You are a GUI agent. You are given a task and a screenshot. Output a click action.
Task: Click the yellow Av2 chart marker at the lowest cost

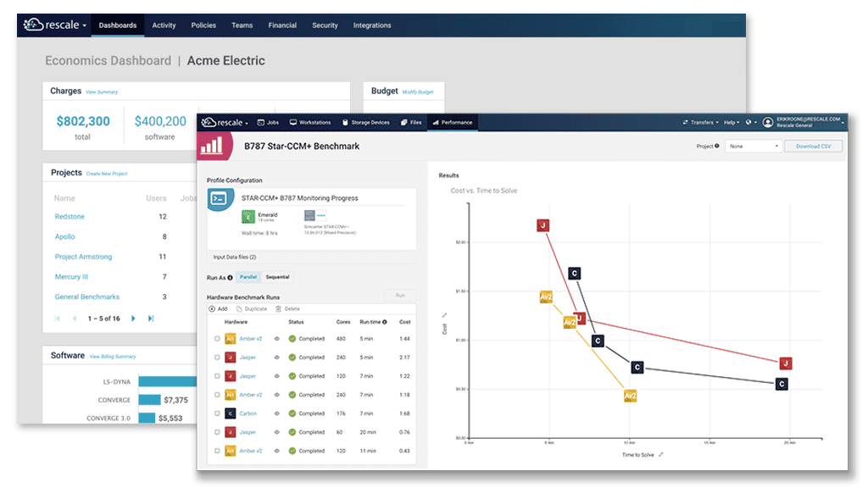coord(630,396)
